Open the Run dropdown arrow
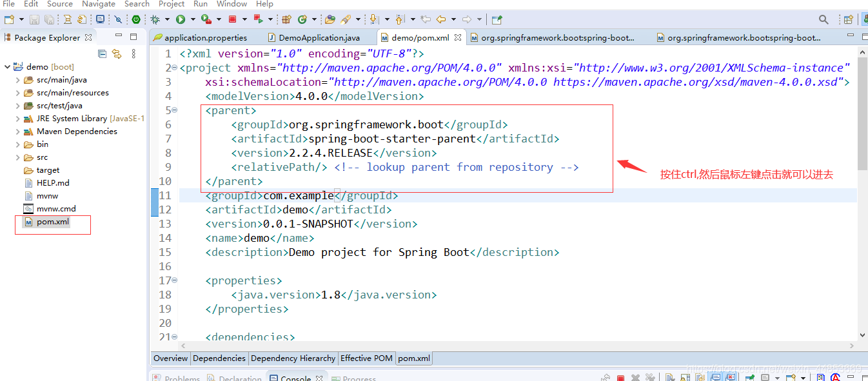 (193, 19)
